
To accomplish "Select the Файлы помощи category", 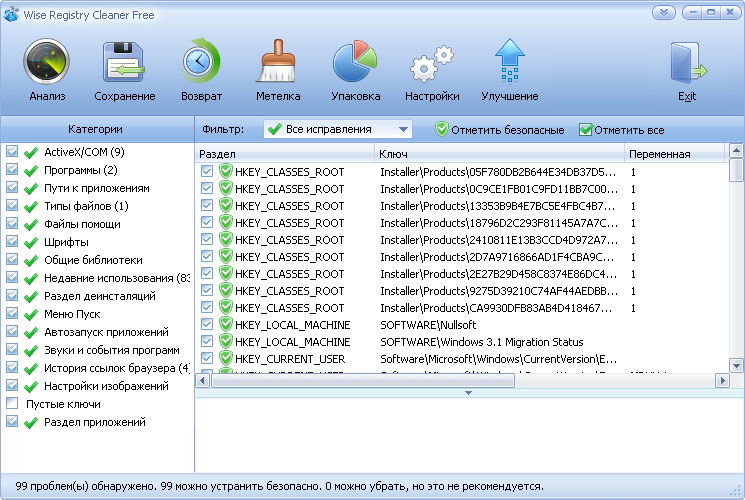I will click(82, 224).
